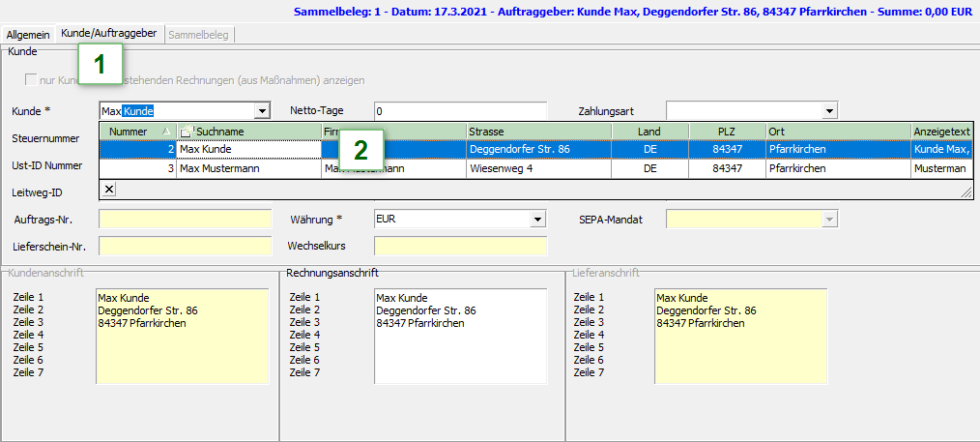
Task: Sort the list by Strasse column
Action: pyautogui.click(x=537, y=131)
